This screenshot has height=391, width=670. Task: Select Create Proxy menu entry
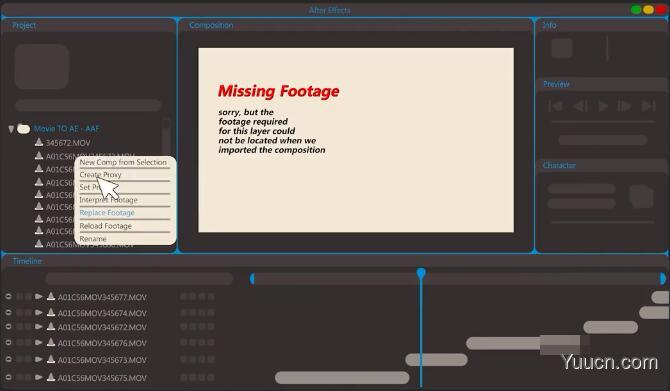point(100,175)
